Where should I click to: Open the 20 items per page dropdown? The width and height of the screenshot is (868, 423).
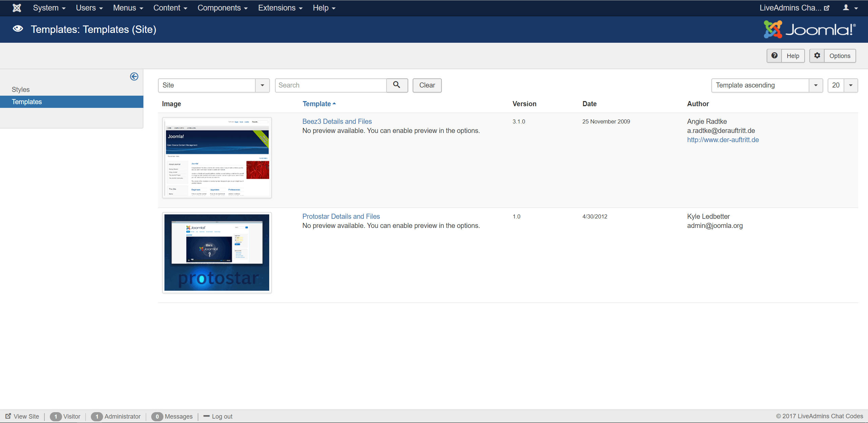[x=843, y=85]
